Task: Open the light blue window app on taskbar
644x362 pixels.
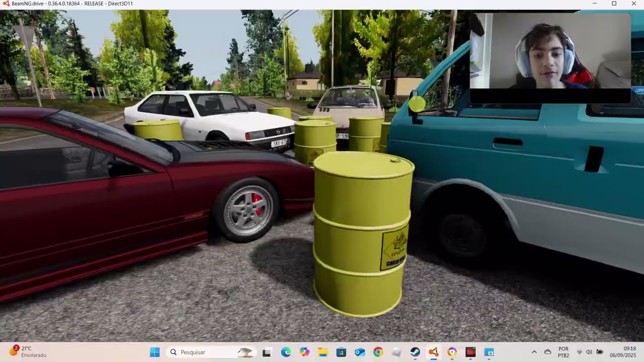Action: (489, 352)
